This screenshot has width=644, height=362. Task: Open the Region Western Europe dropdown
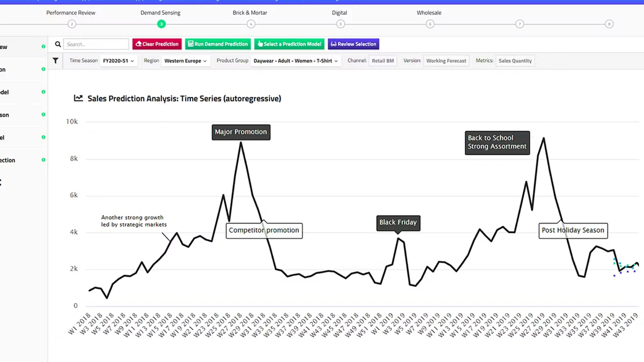click(x=186, y=61)
